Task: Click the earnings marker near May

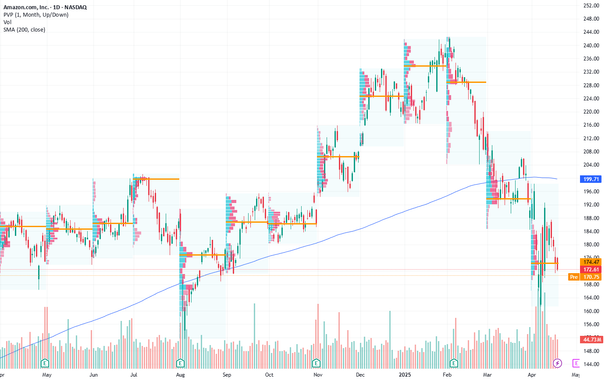Action: click(45, 363)
